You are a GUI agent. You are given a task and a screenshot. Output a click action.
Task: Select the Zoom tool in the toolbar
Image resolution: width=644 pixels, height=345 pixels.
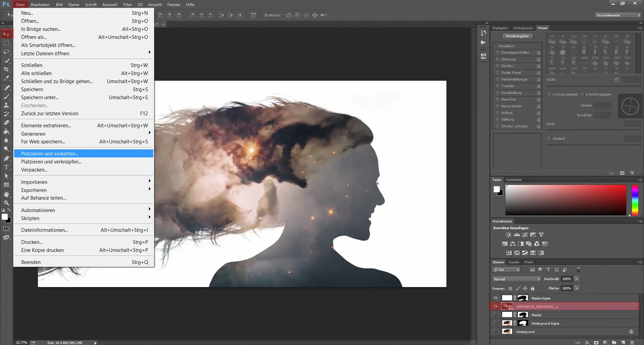point(7,203)
